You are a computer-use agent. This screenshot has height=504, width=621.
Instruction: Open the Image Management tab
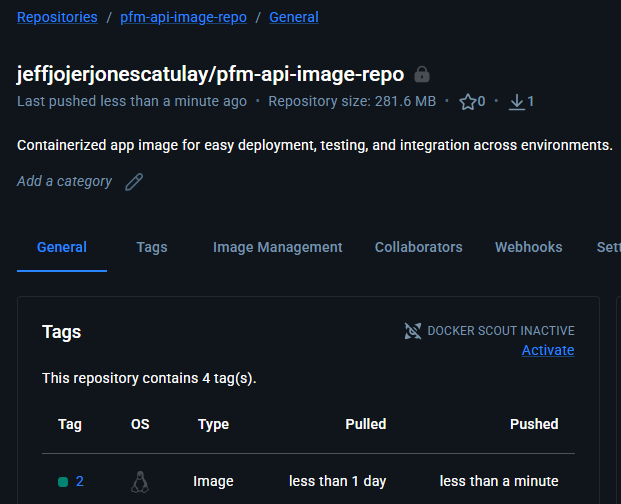(x=277, y=247)
